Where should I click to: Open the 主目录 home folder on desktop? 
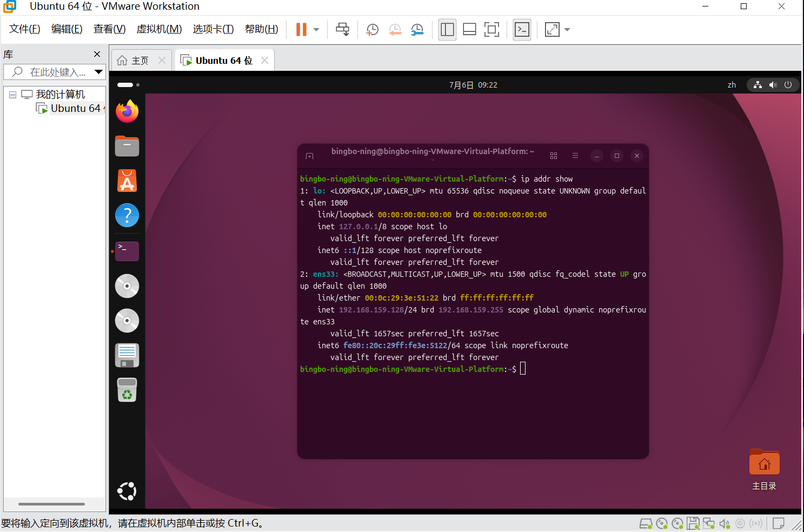pyautogui.click(x=764, y=469)
